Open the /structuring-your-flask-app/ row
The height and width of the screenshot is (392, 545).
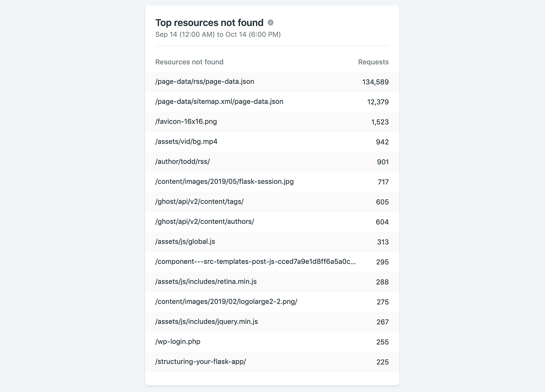coord(200,362)
